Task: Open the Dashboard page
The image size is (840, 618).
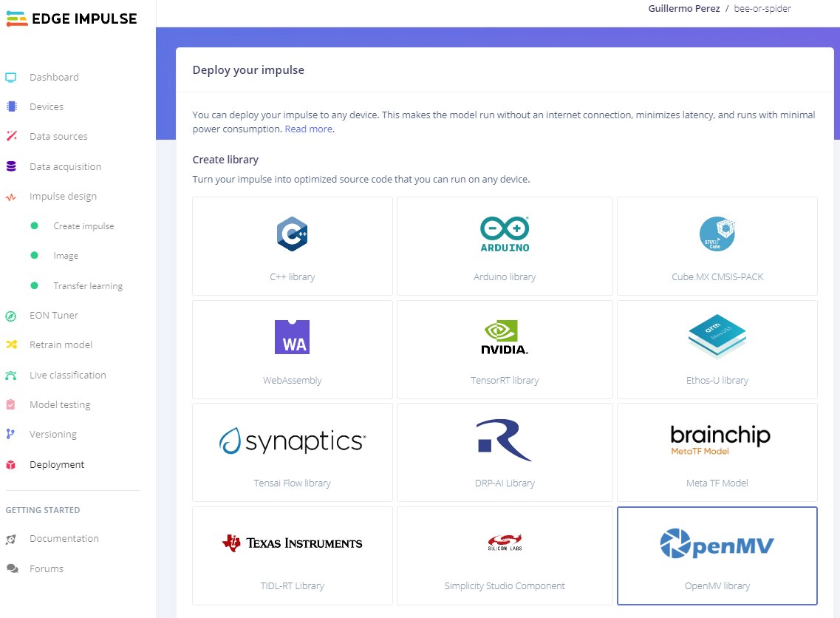Action: tap(54, 77)
